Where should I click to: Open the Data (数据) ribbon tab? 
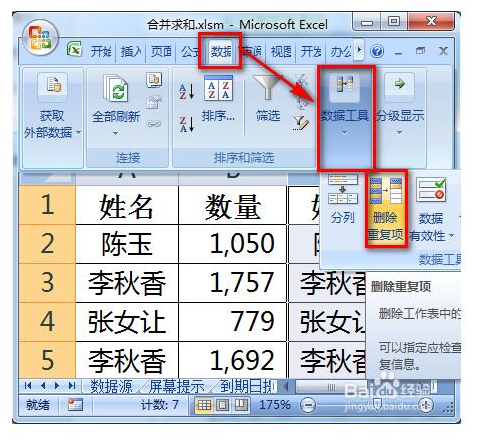tap(221, 51)
